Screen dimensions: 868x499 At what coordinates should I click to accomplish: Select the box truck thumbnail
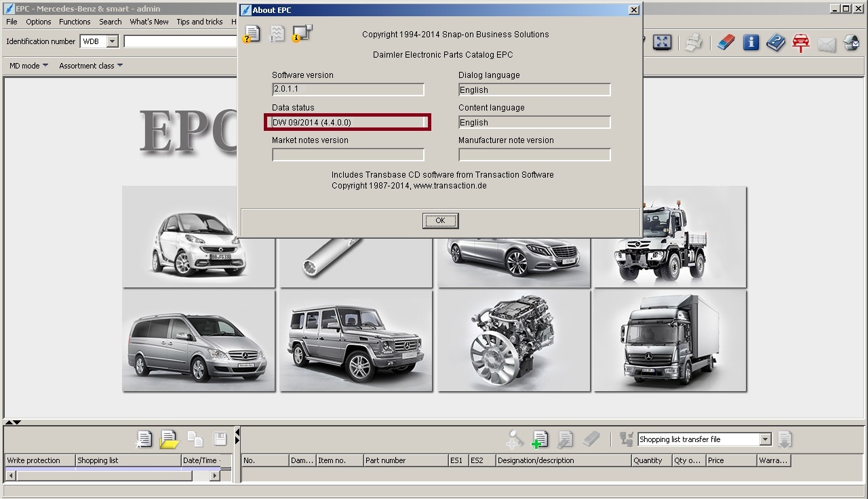[x=671, y=341]
